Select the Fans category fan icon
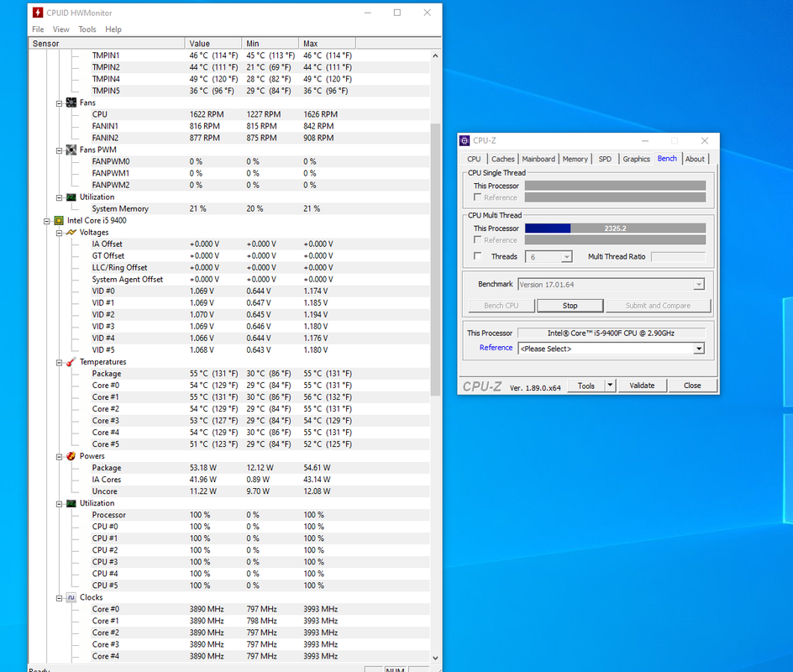The width and height of the screenshot is (793, 672). click(x=71, y=102)
